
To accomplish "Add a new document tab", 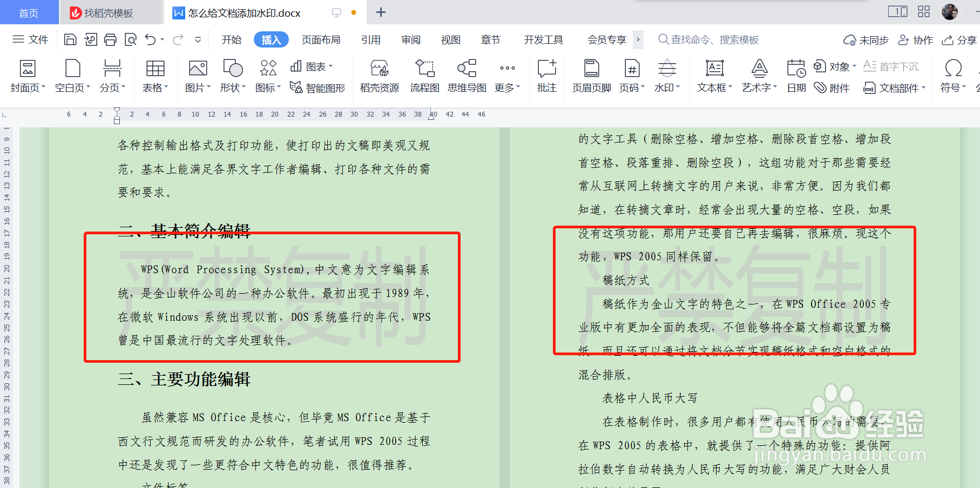I will [x=381, y=12].
